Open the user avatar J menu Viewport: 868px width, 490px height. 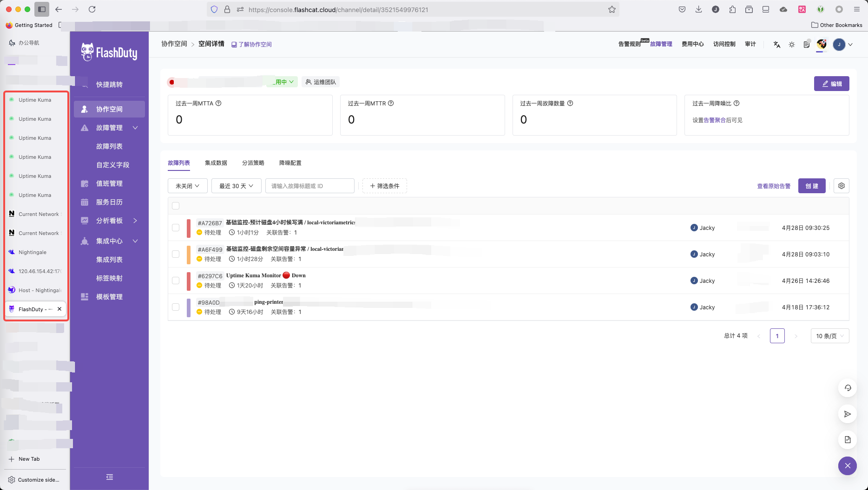[x=839, y=45]
